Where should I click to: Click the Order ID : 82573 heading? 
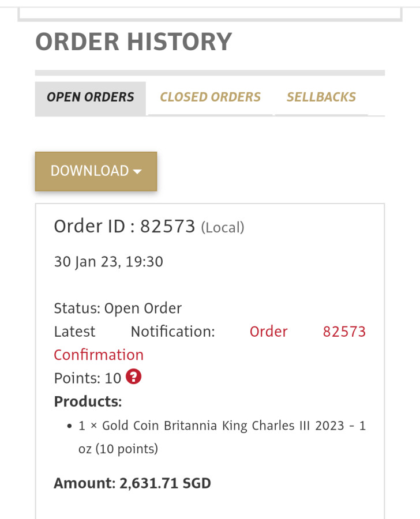click(125, 226)
